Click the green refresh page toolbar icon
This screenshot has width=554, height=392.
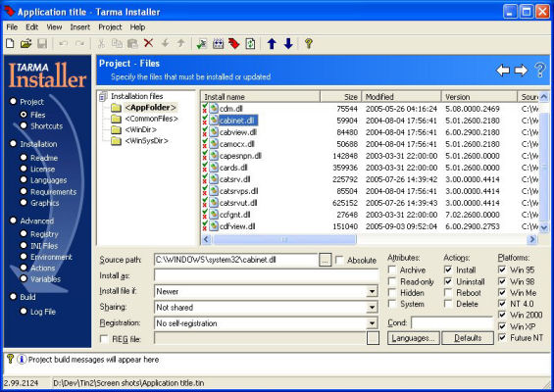(250, 43)
